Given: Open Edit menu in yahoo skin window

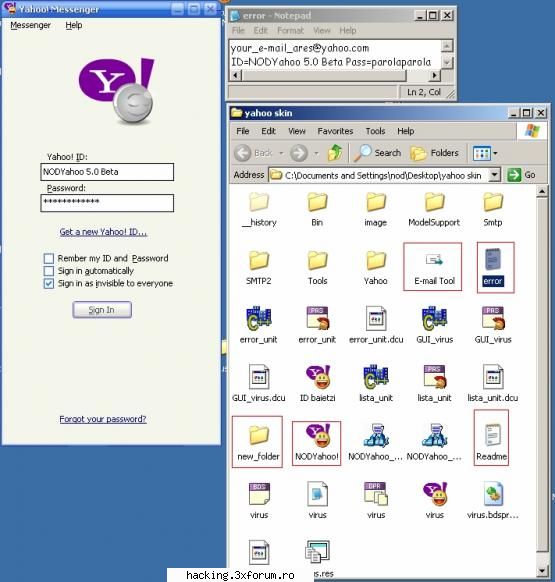Looking at the screenshot, I should (268, 131).
